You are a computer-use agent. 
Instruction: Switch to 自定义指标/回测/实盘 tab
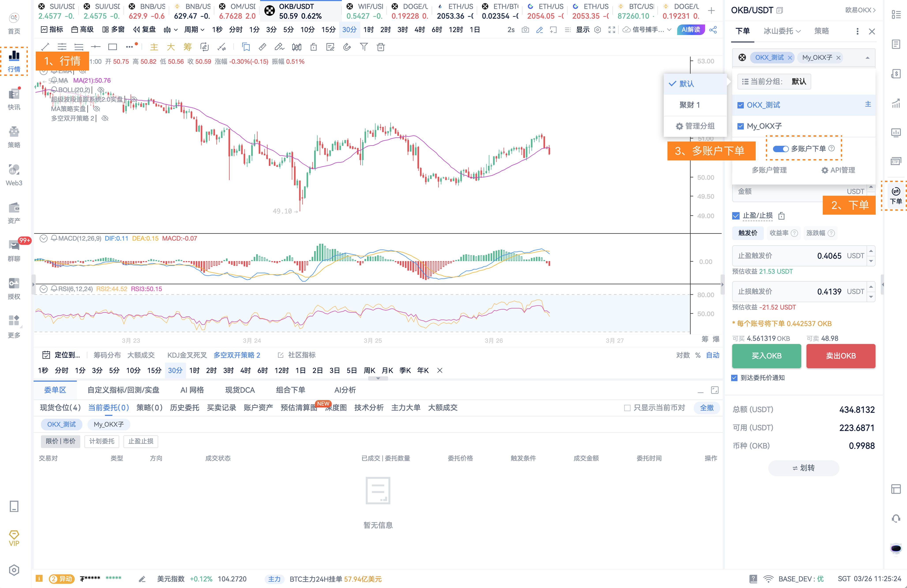click(x=123, y=390)
